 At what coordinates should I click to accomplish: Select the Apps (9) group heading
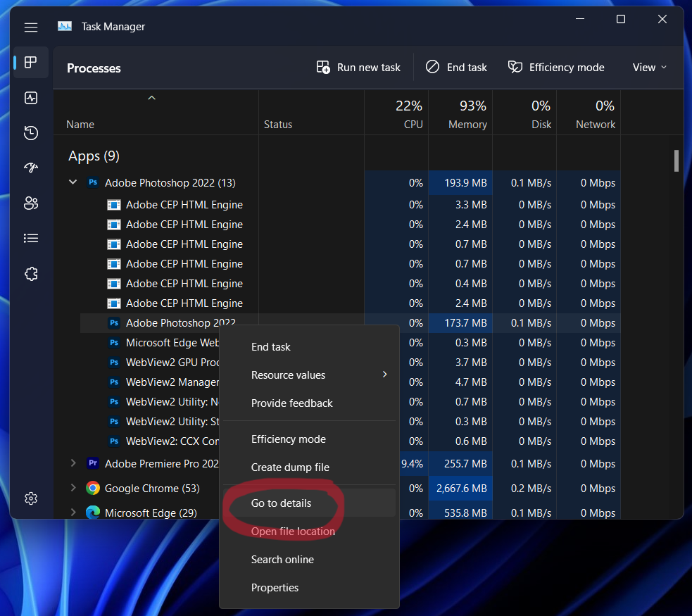pyautogui.click(x=94, y=156)
